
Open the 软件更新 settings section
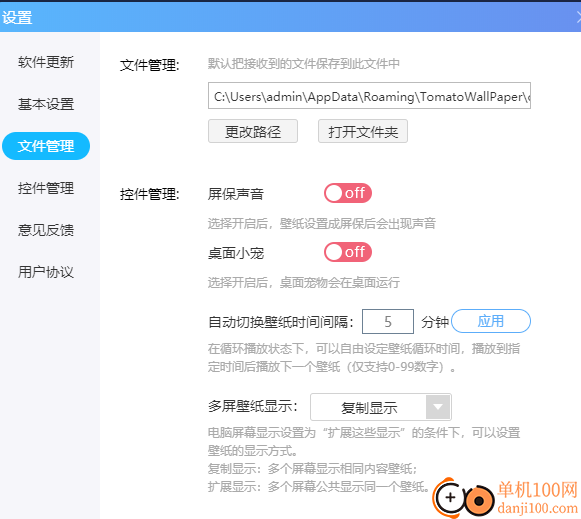pyautogui.click(x=46, y=62)
